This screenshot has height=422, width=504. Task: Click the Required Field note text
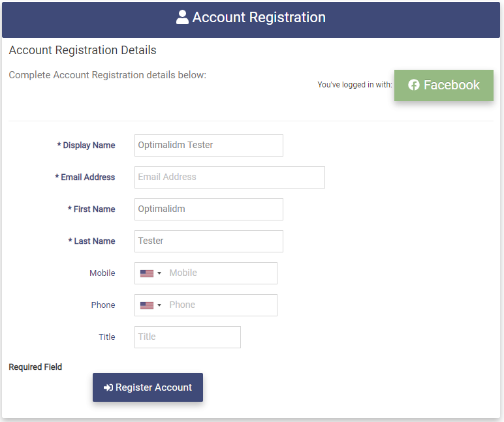(35, 367)
